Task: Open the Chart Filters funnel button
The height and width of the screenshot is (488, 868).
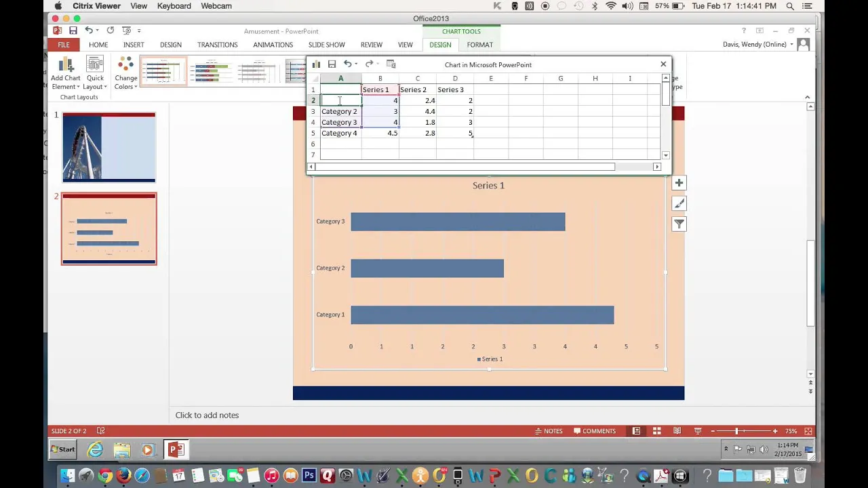Action: [x=679, y=224]
